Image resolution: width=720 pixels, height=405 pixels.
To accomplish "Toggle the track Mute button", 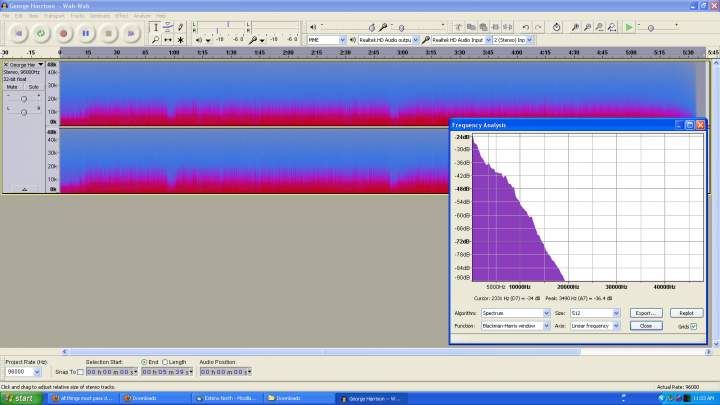I will coord(12,87).
